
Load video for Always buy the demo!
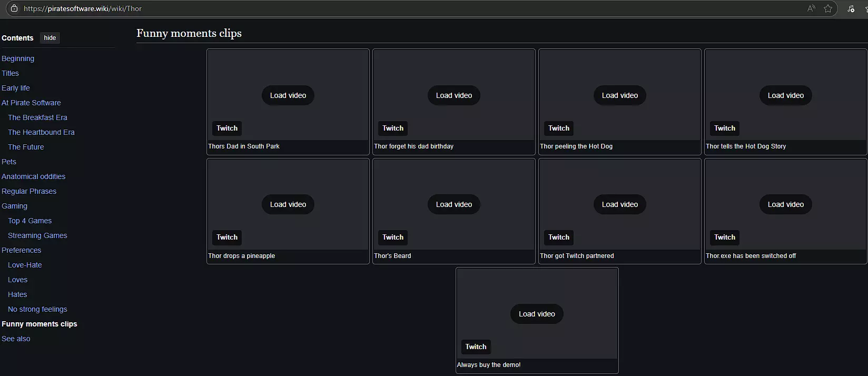point(537,314)
